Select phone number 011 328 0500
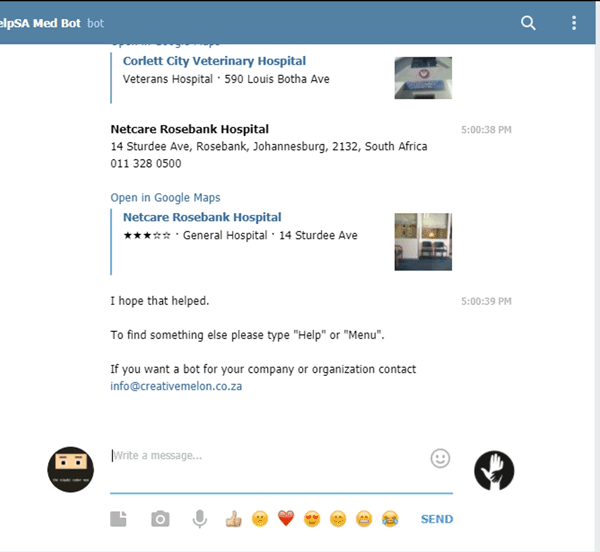 coord(146,163)
